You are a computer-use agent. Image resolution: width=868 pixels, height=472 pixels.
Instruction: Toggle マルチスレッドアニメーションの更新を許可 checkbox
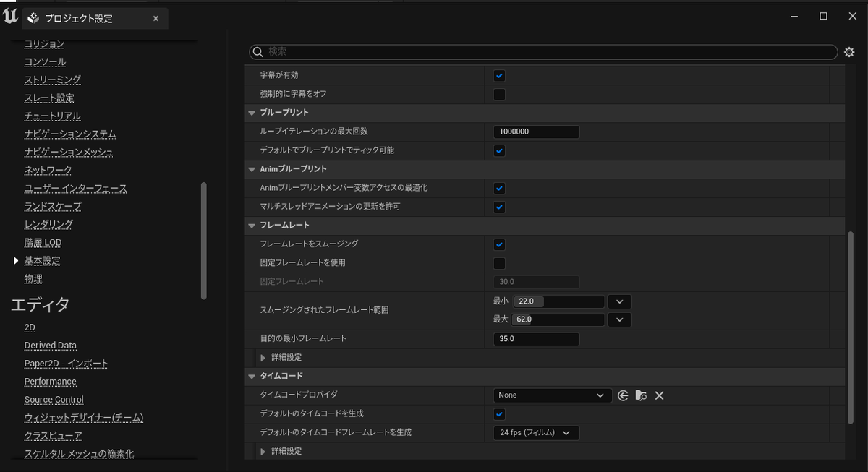click(x=499, y=207)
